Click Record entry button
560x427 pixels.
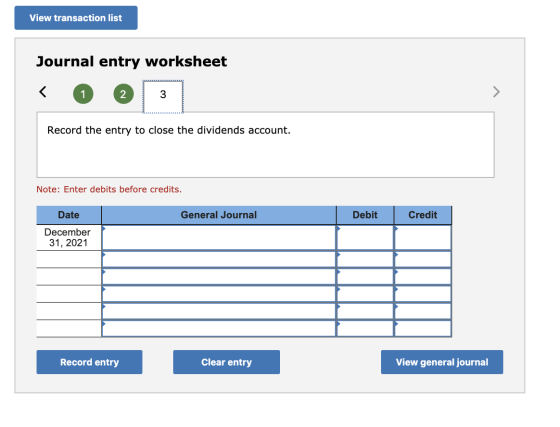tap(89, 362)
